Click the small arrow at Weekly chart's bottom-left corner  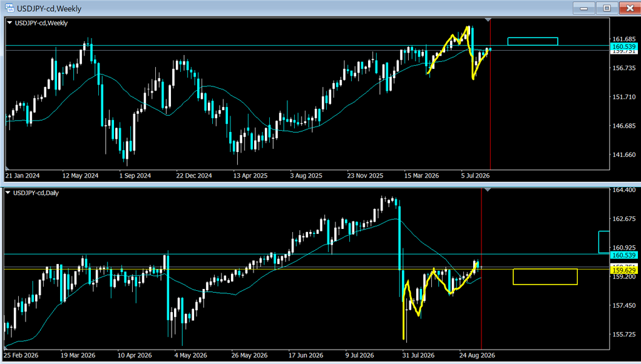click(x=8, y=168)
